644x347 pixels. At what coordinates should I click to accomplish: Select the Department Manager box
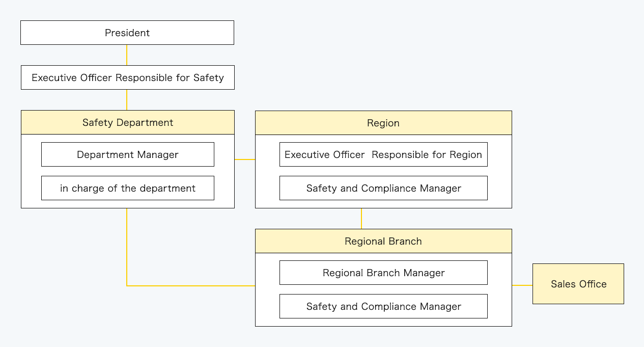click(x=127, y=154)
